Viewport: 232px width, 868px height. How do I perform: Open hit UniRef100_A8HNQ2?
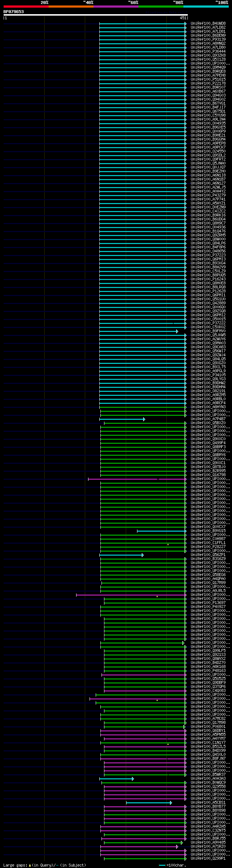point(208,44)
